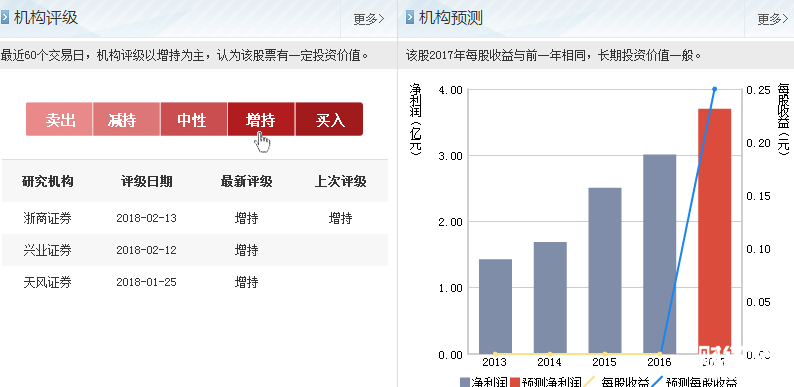Click the 2014 net profit bar
794x387 pixels.
pyautogui.click(x=550, y=298)
